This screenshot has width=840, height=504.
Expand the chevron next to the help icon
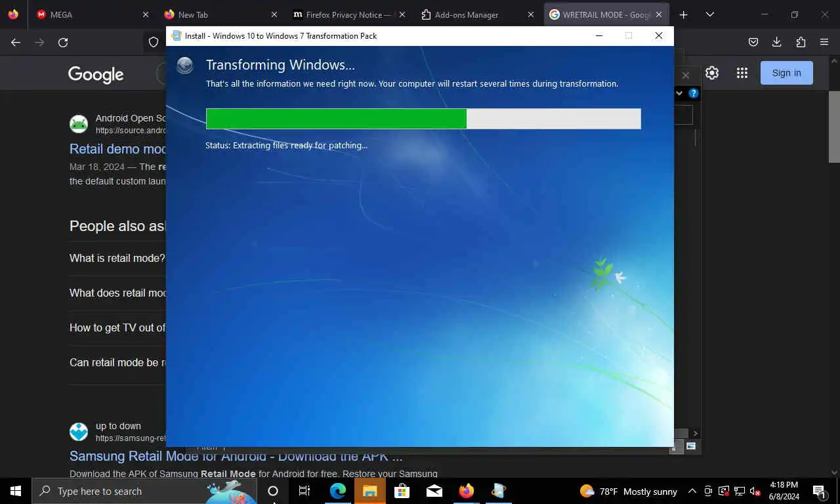[x=679, y=93]
